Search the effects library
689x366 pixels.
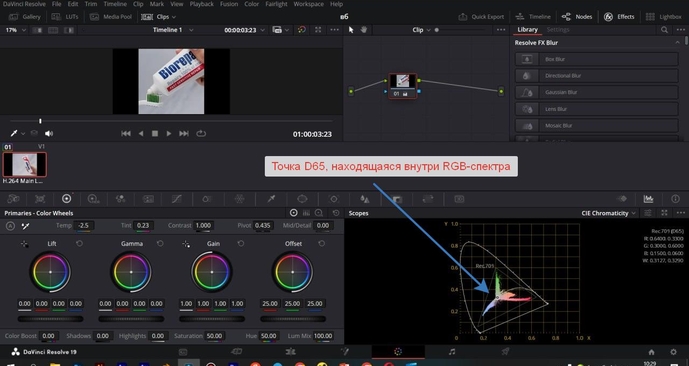(664, 30)
